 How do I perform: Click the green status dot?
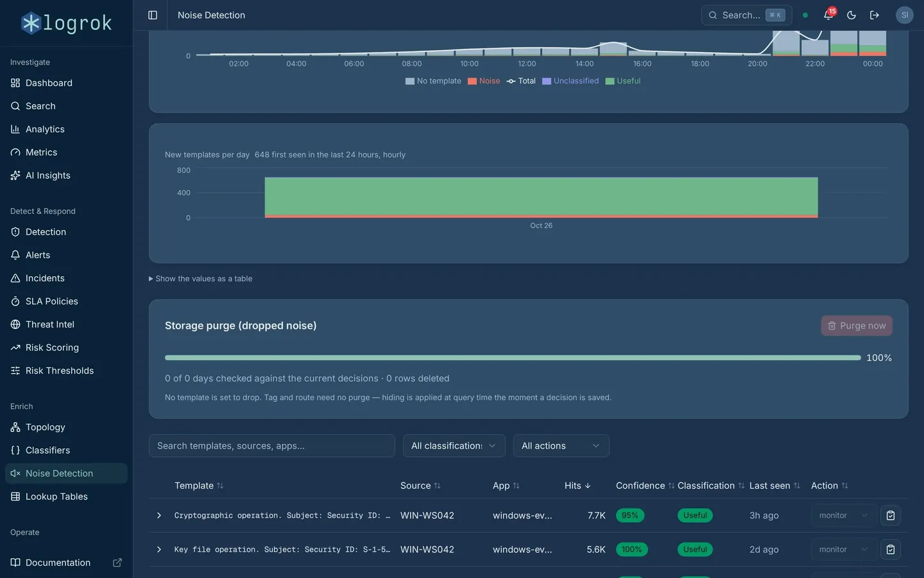coord(805,15)
